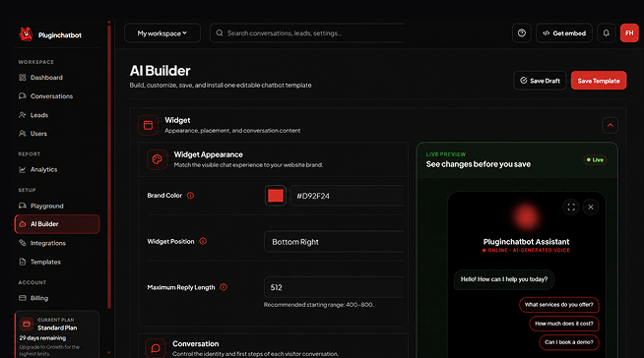Click the Conversation section chat icon

156,348
